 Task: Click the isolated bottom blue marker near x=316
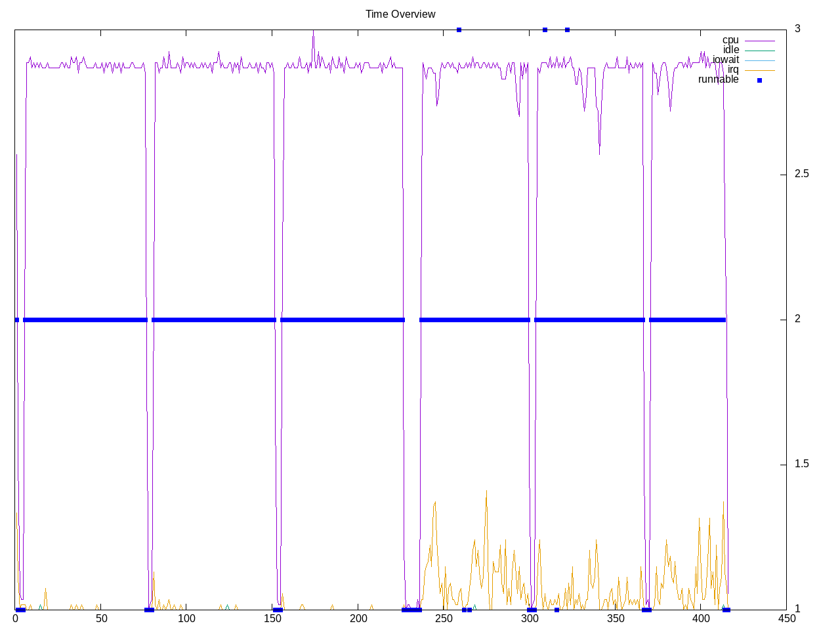[556, 610]
